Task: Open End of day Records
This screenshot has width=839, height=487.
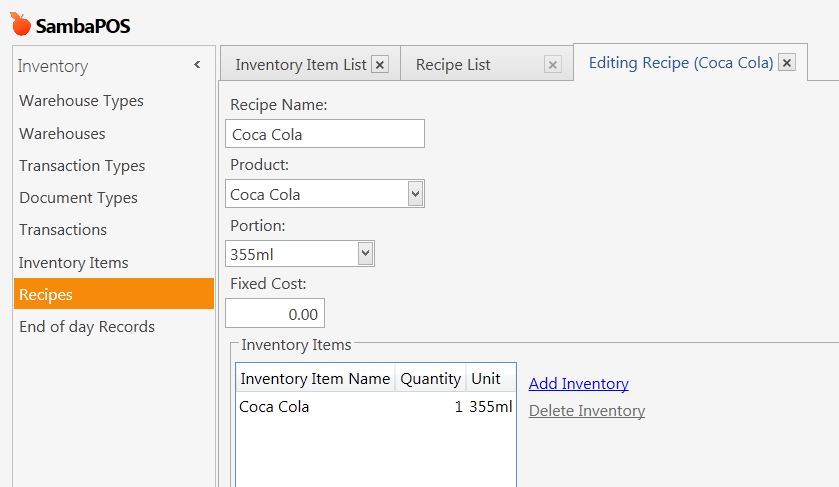Action: 87,326
